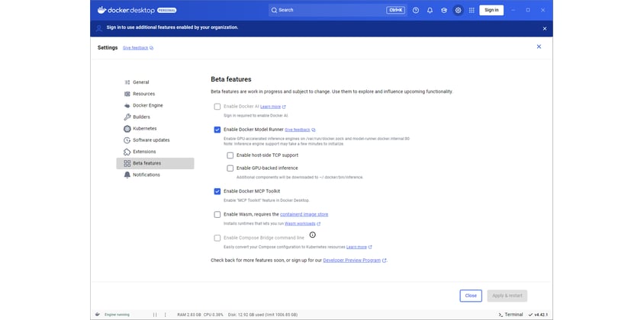Toggle Enable Compose Bridge command line checkbox
The width and height of the screenshot is (644, 320).
pyautogui.click(x=217, y=238)
